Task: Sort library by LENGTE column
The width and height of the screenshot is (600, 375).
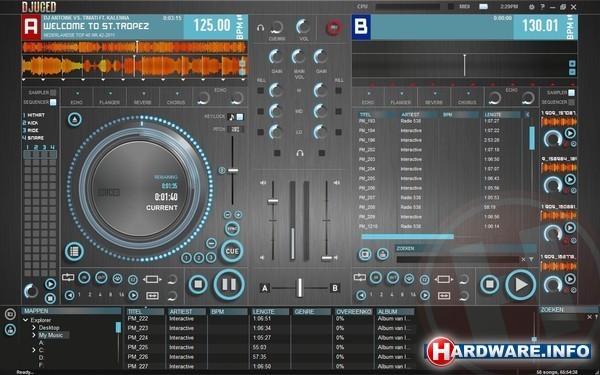Action: tap(270, 312)
